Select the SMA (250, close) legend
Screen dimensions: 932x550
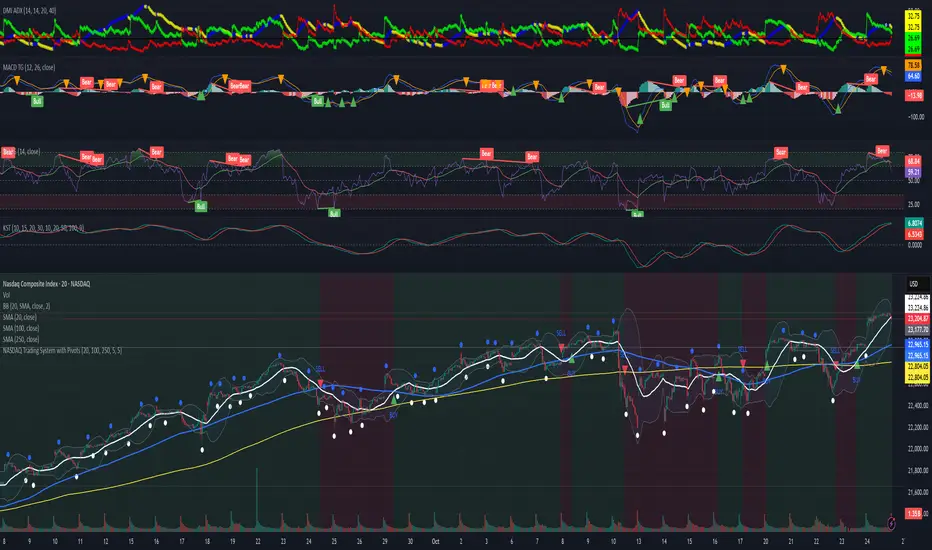[x=21, y=340]
